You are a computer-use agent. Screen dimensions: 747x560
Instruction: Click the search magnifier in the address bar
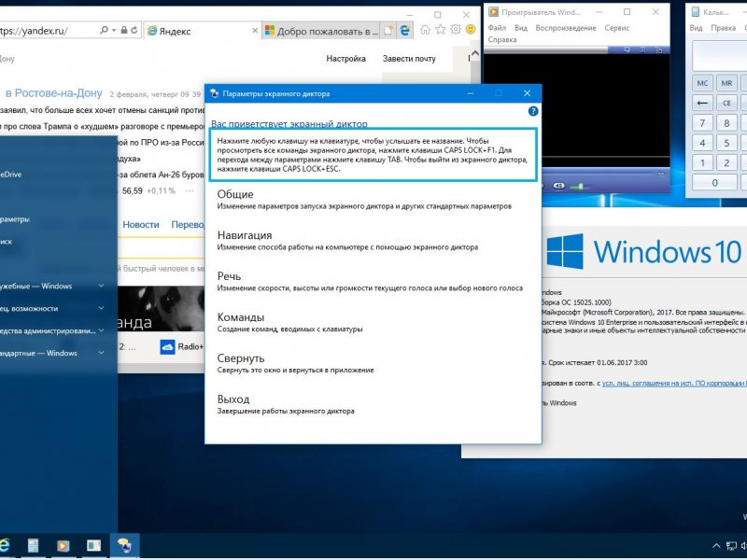(x=104, y=30)
